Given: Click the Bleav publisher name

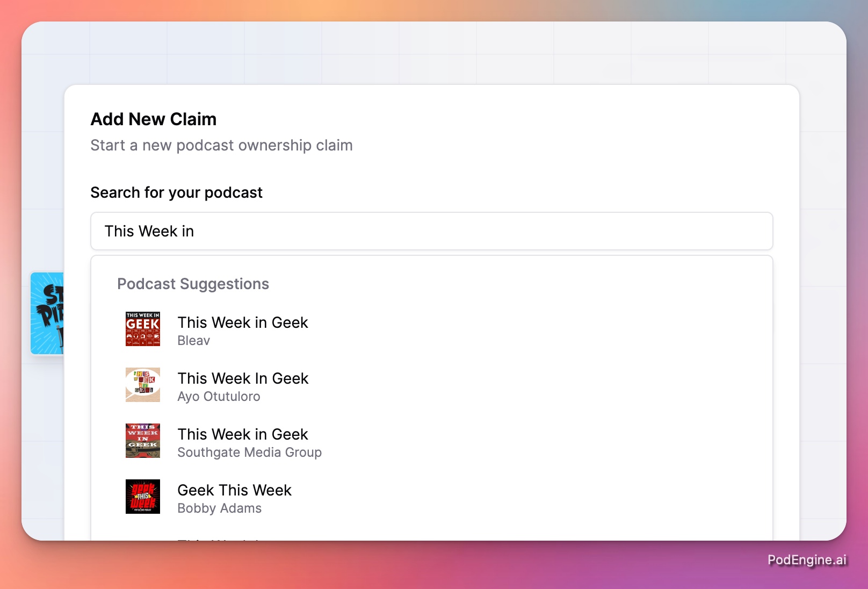Looking at the screenshot, I should (194, 341).
